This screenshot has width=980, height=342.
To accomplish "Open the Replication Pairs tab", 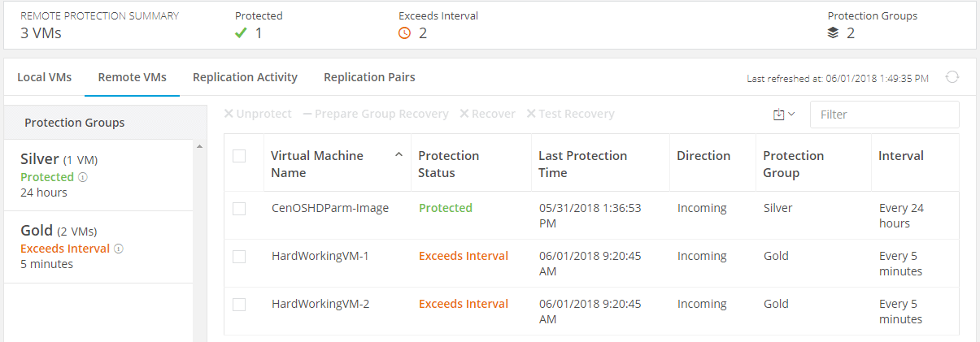I will [369, 77].
